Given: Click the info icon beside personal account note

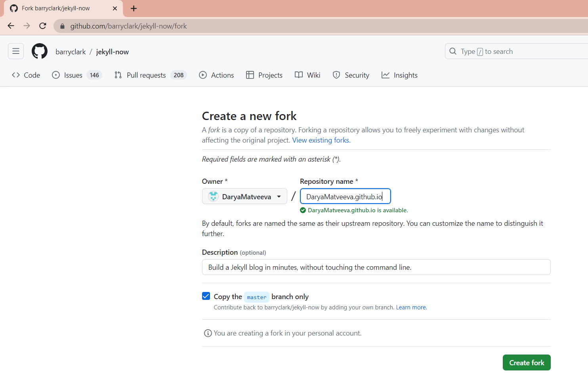Looking at the screenshot, I should [x=208, y=333].
